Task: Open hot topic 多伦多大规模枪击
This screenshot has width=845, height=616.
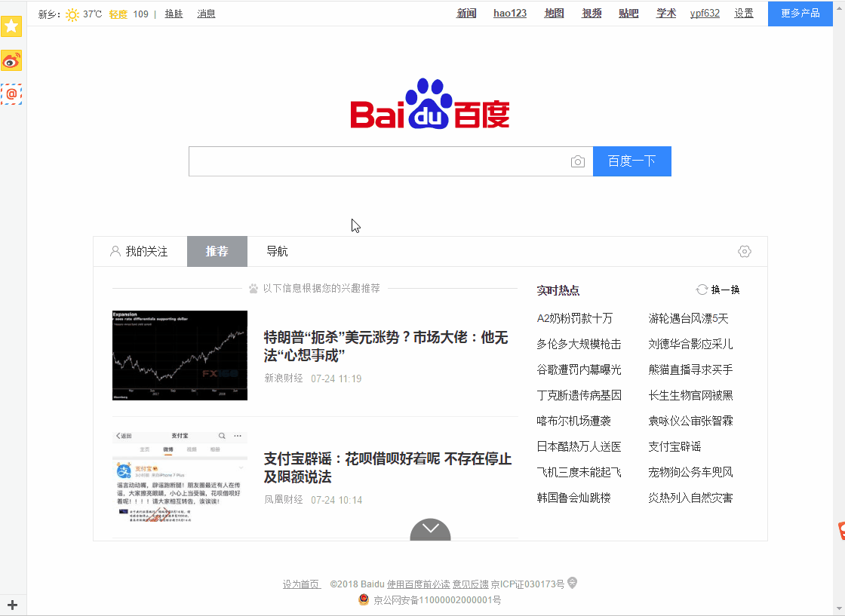Action: [x=579, y=344]
